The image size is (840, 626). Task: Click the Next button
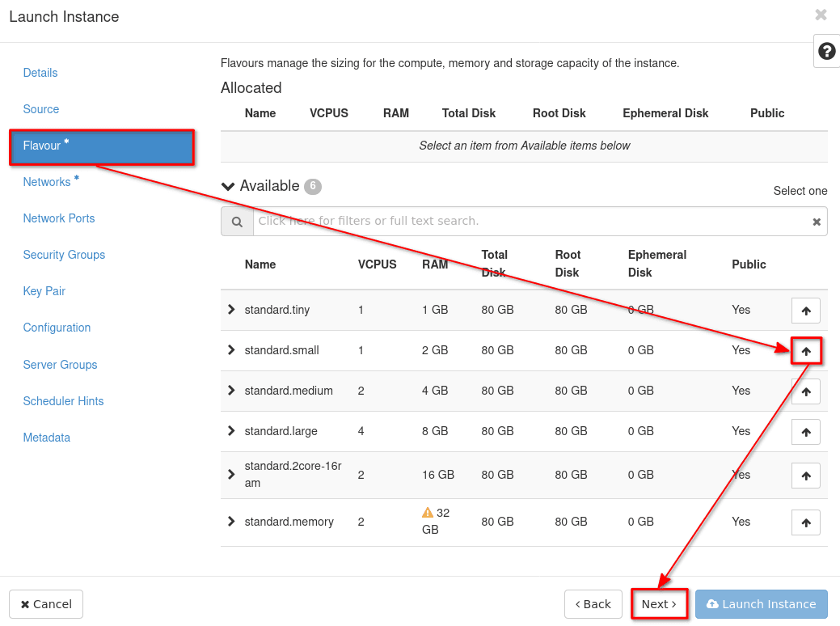coord(659,604)
